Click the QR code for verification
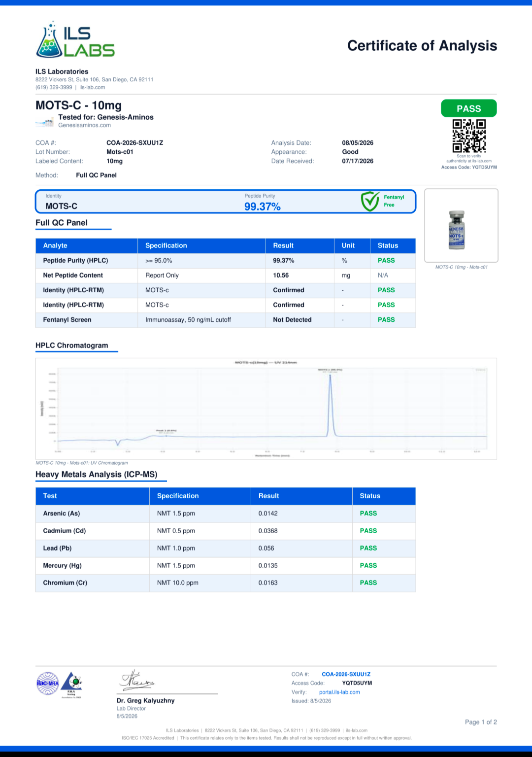The image size is (532, 757). coord(469,136)
